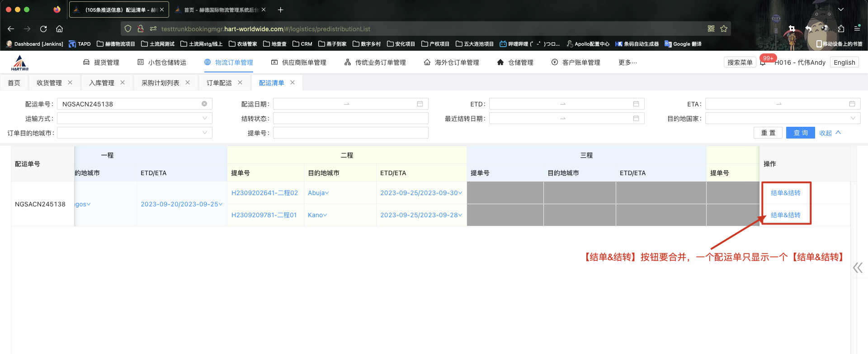Expand side panel with double chevron icon
The width and height of the screenshot is (868, 354).
[x=858, y=268]
